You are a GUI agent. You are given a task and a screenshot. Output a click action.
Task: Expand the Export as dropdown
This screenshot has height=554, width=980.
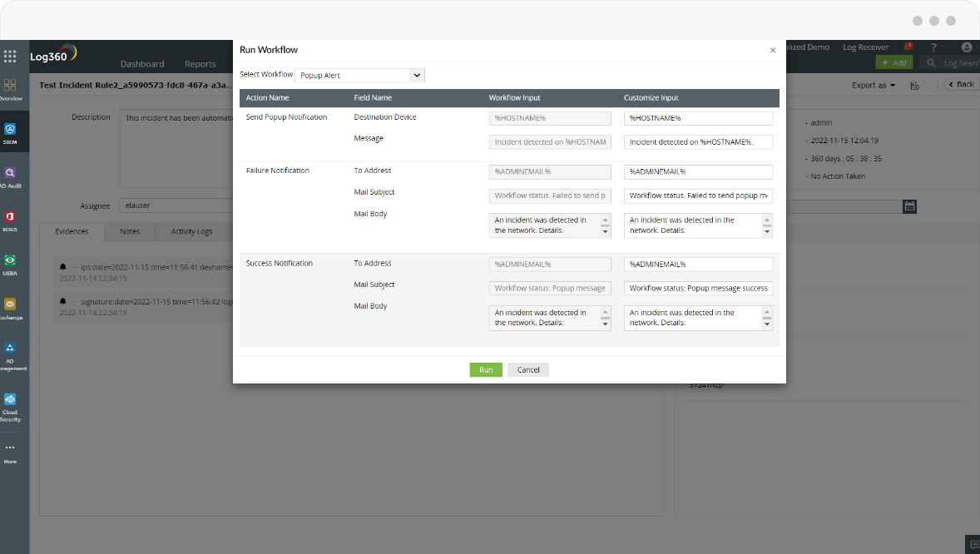point(873,85)
